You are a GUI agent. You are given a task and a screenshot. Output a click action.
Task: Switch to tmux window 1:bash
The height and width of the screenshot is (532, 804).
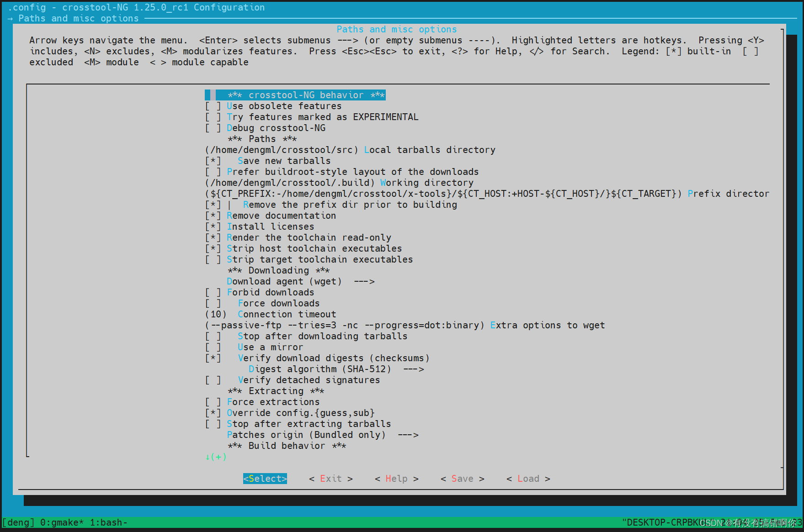pyautogui.click(x=109, y=522)
